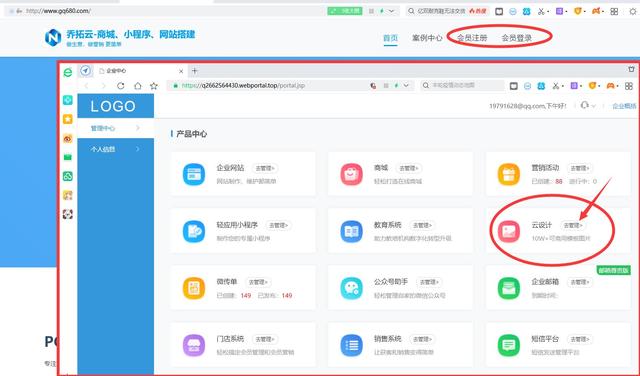Reload the inner browser page
Screen dimensions: 640x376
pos(120,86)
